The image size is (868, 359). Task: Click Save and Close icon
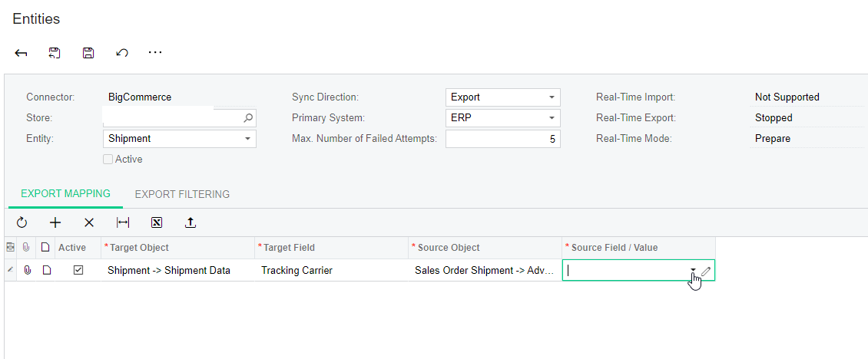click(55, 53)
